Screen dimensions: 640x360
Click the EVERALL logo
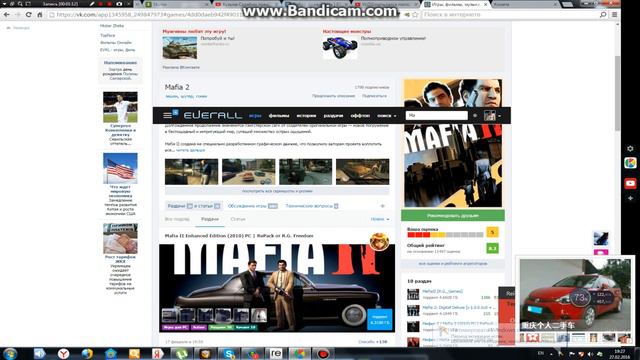(213, 116)
